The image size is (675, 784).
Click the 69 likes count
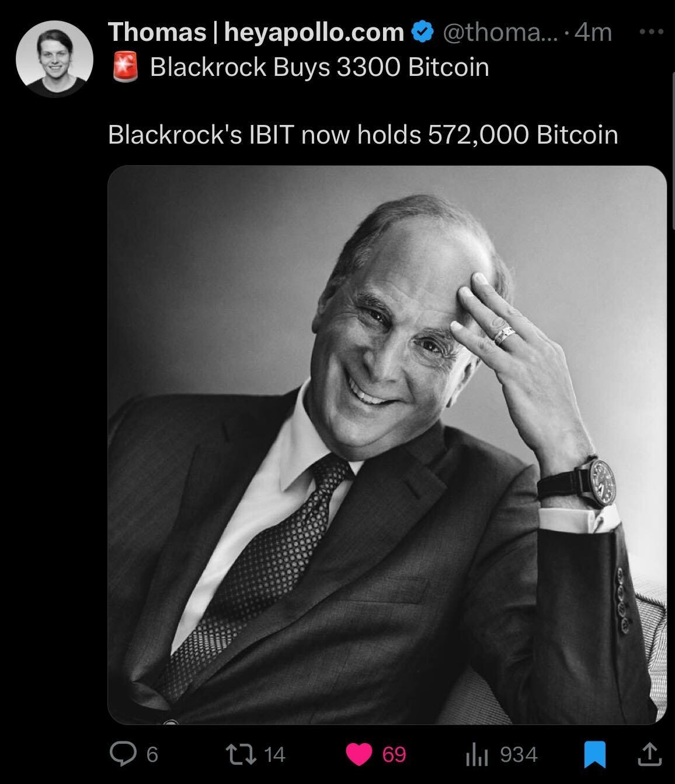394,755
